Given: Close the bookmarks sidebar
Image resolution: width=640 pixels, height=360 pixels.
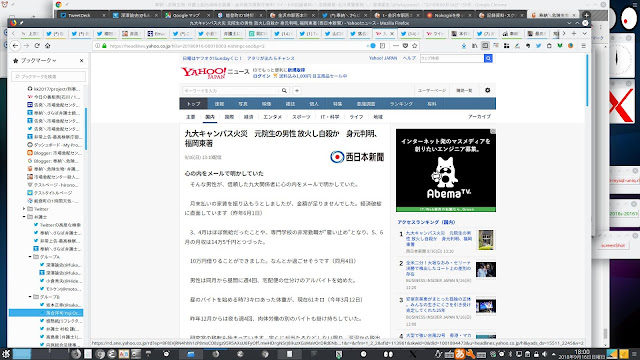Looking at the screenshot, I should point(82,60).
